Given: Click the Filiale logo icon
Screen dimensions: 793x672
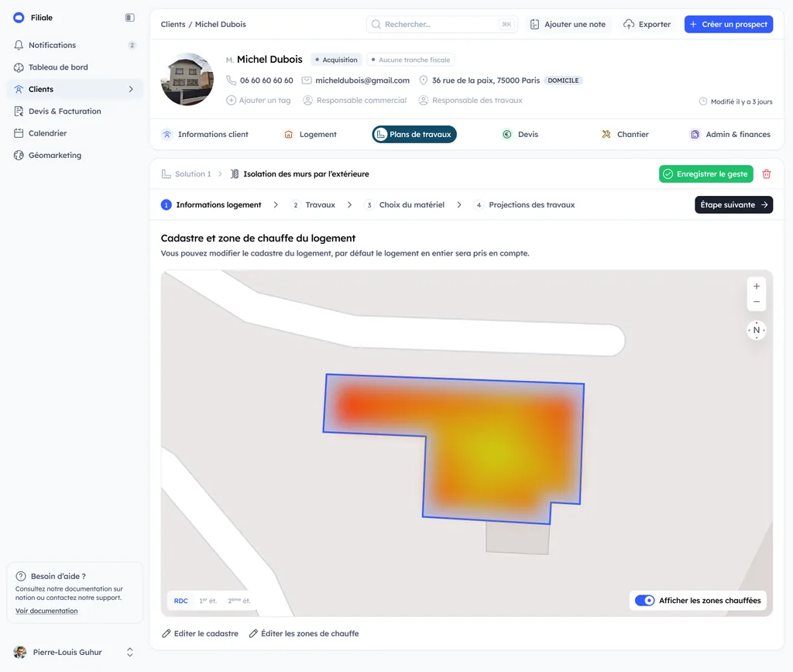Looking at the screenshot, I should [19, 18].
